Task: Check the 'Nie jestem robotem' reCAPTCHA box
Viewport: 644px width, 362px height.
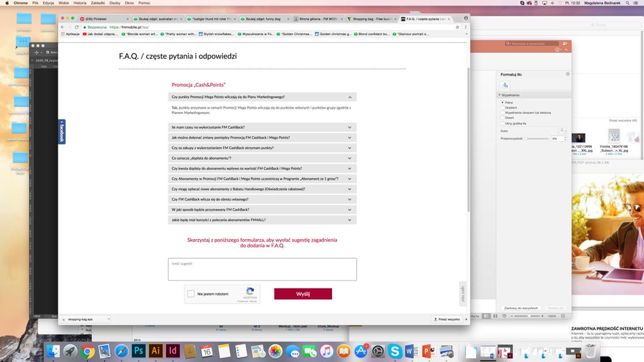Action: [191, 294]
